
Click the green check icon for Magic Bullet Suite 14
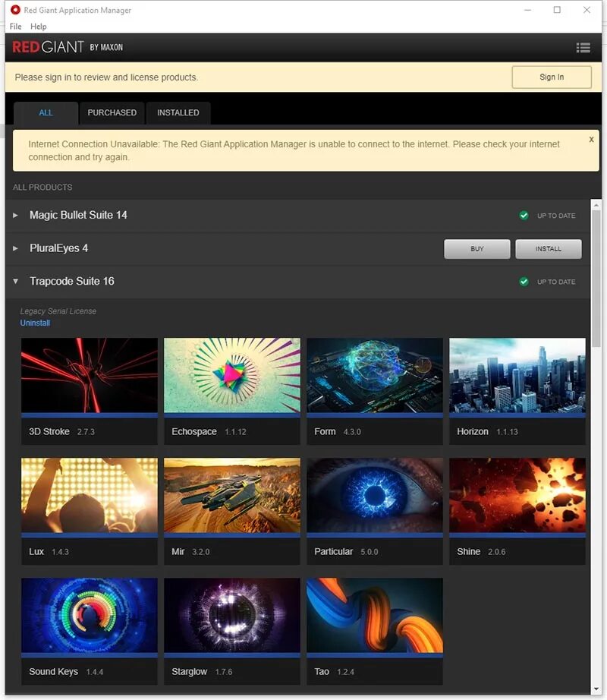[x=524, y=216]
